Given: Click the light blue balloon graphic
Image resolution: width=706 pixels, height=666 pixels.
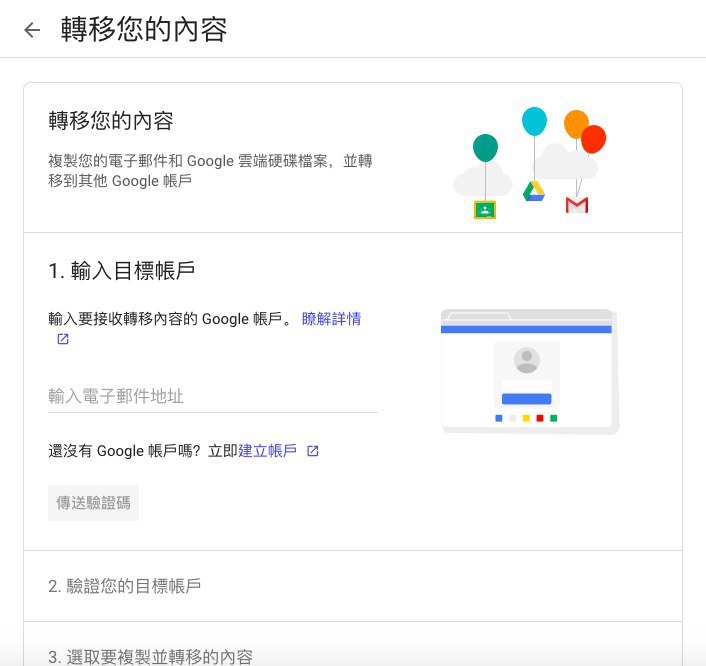Looking at the screenshot, I should 534,121.
